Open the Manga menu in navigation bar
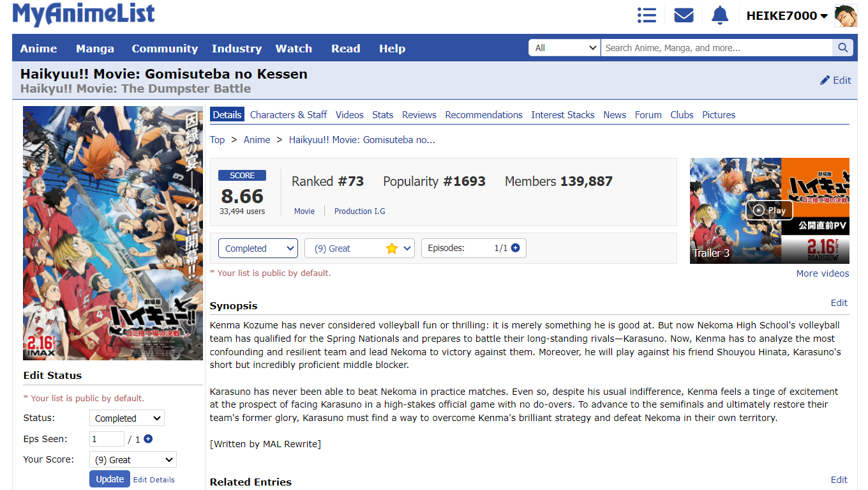The image size is (868, 490). [x=95, y=49]
